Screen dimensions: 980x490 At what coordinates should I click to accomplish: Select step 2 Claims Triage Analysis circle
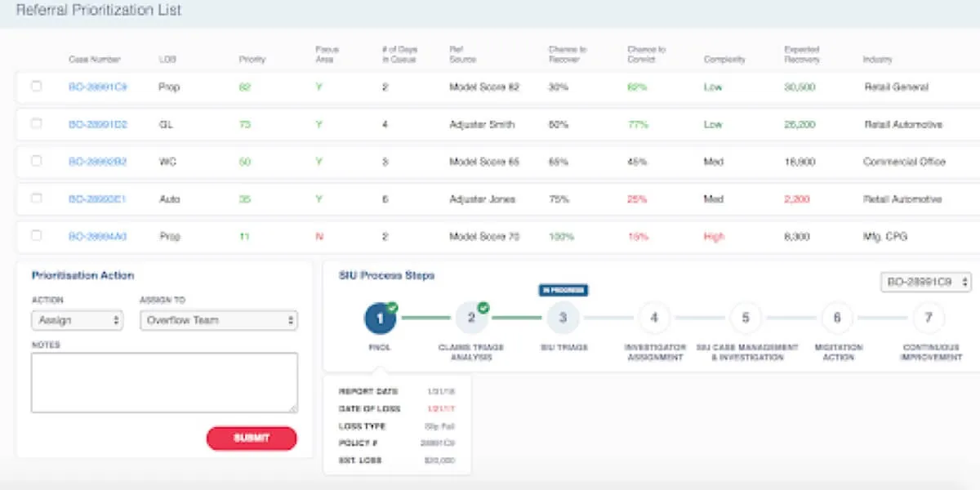click(x=471, y=318)
